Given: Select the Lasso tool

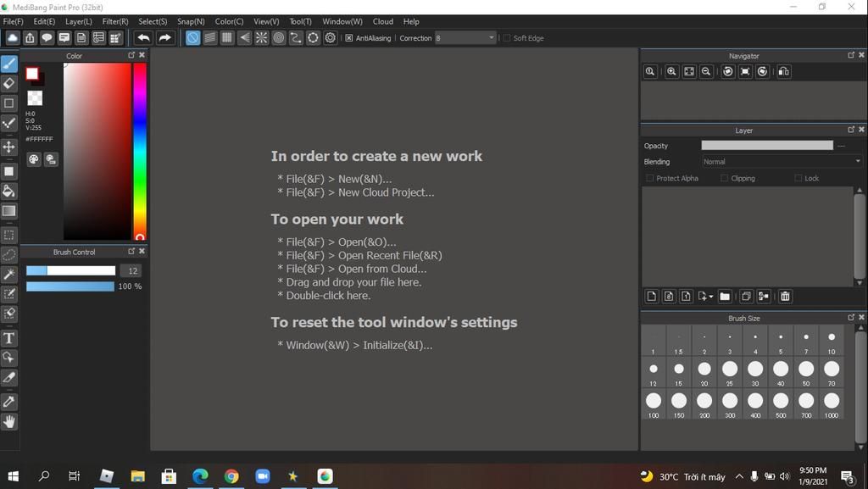Looking at the screenshot, I should click(x=8, y=254).
